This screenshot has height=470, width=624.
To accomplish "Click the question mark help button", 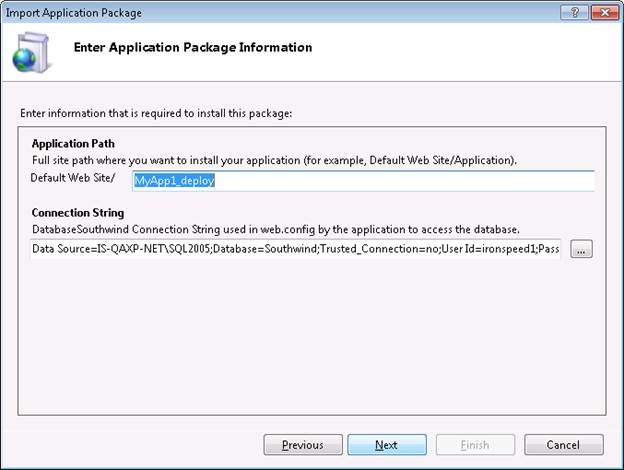I will [x=574, y=13].
